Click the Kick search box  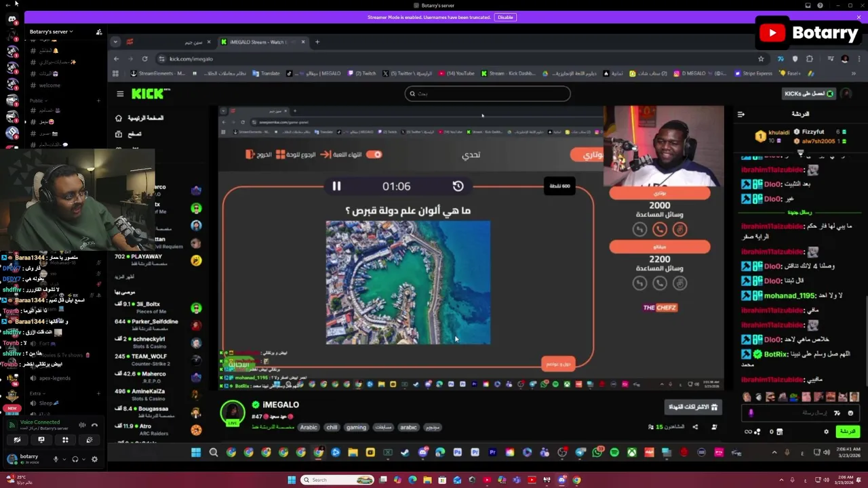(x=488, y=94)
